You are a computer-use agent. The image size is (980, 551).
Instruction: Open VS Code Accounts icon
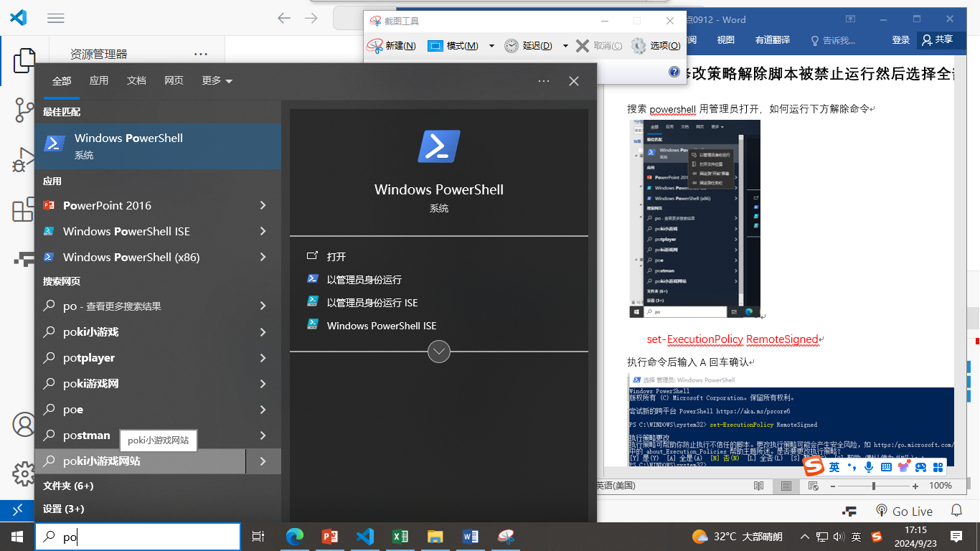(24, 425)
